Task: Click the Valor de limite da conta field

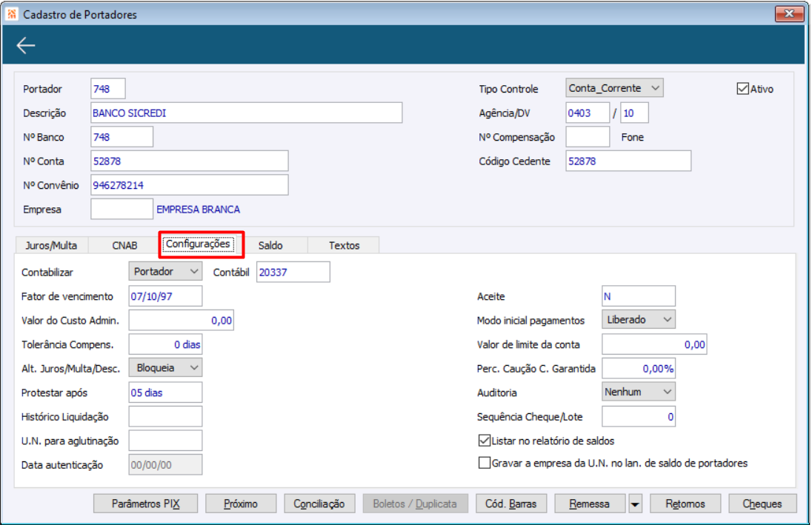Action: click(655, 344)
